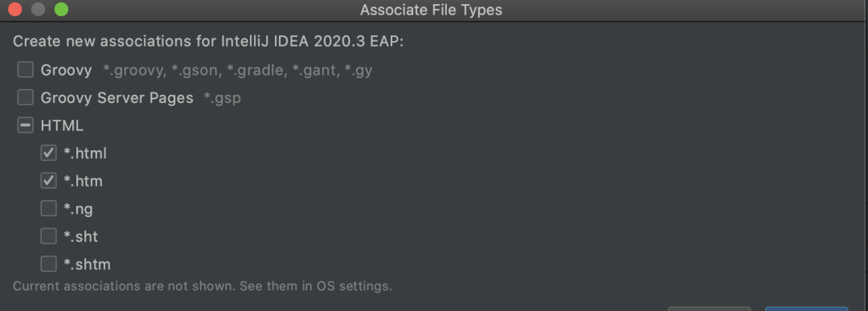Click the gray minimize window button

coord(39,10)
